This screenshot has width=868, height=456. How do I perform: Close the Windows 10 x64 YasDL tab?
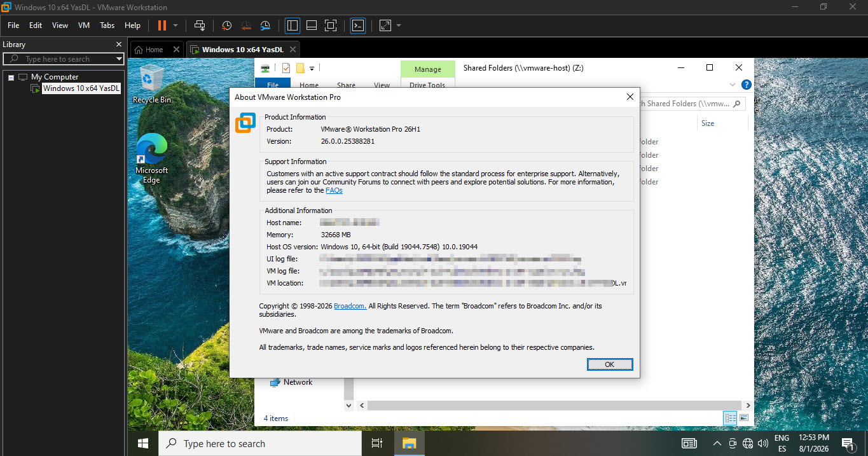[293, 50]
